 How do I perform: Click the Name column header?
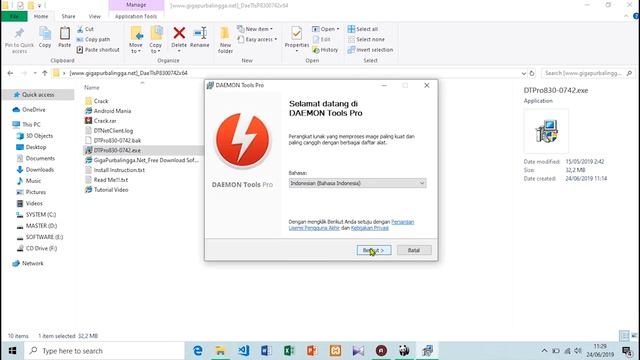point(92,88)
